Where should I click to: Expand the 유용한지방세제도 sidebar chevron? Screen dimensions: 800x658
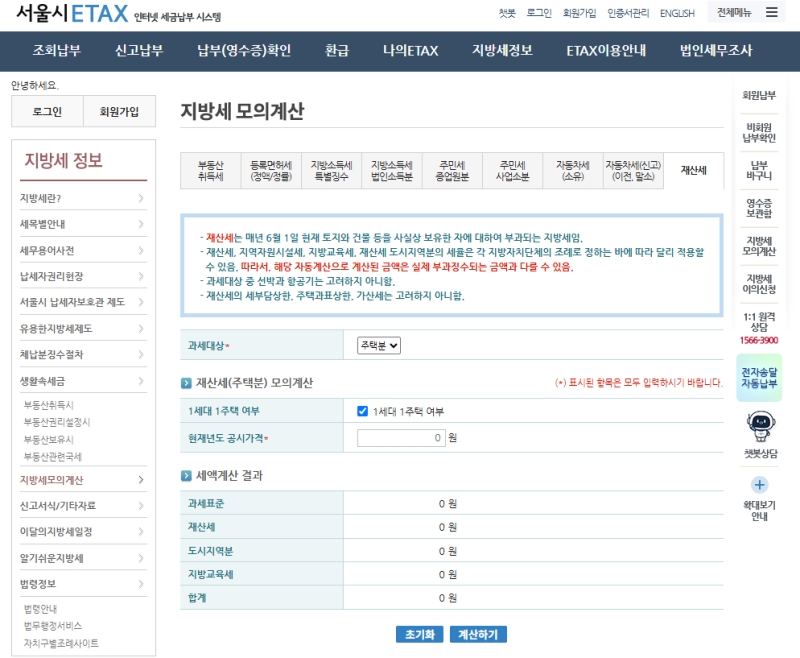141,328
